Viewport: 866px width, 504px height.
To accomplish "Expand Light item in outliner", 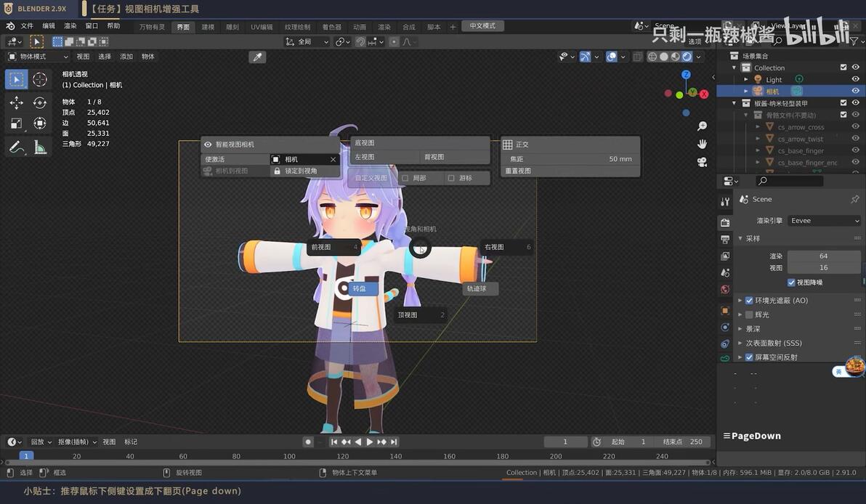I will click(x=746, y=79).
